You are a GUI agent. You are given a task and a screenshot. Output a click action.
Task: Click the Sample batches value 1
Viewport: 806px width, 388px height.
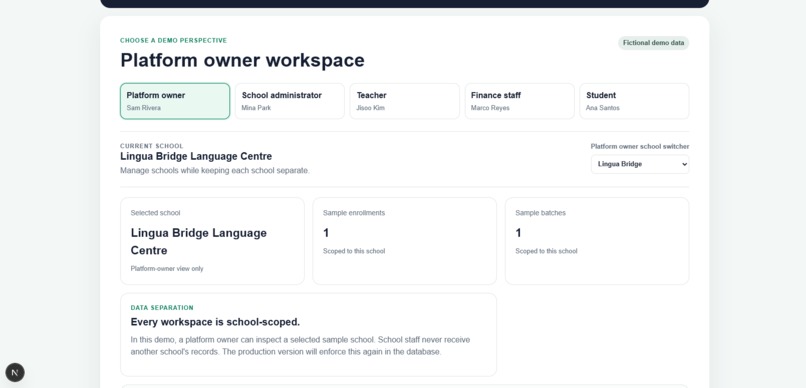tap(519, 233)
